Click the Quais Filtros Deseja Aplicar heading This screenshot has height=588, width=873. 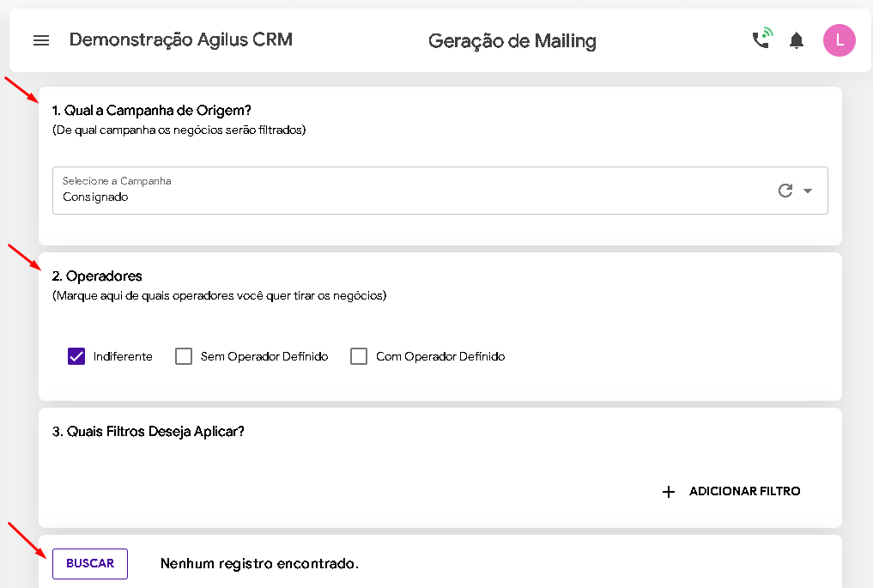(x=149, y=432)
